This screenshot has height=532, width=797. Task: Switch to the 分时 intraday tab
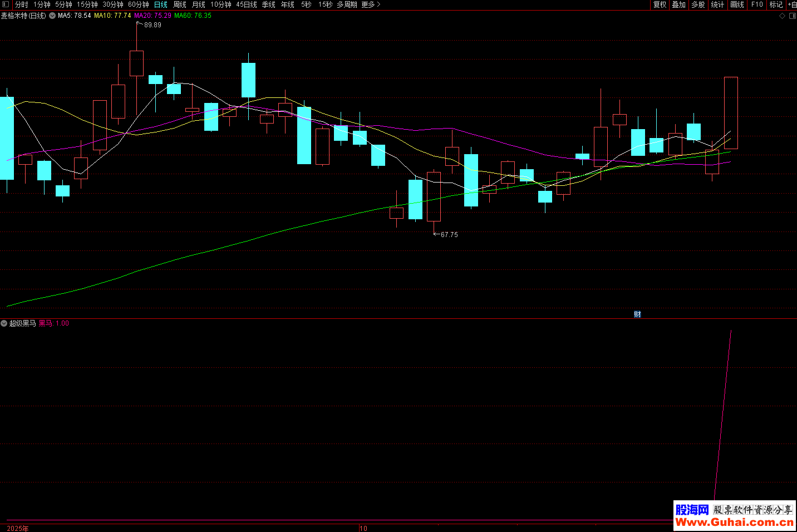[x=21, y=4]
